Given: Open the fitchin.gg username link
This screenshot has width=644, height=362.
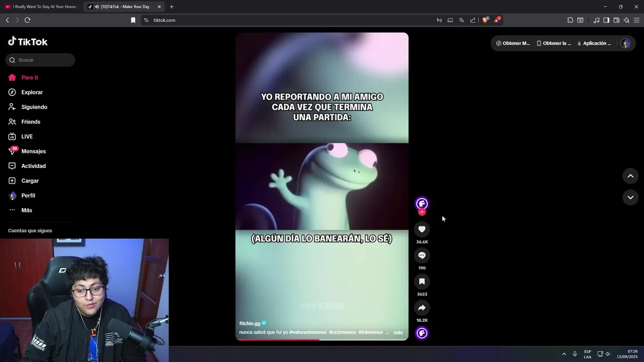Looking at the screenshot, I should click(x=250, y=323).
